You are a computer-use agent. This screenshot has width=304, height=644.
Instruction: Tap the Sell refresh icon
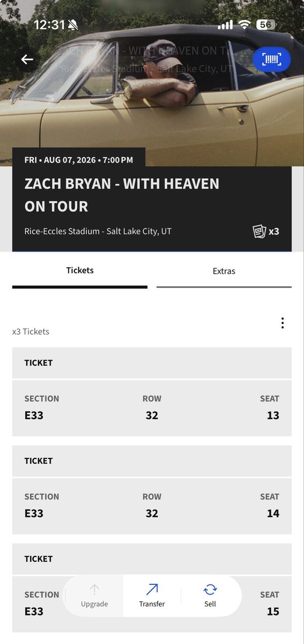coord(210,590)
